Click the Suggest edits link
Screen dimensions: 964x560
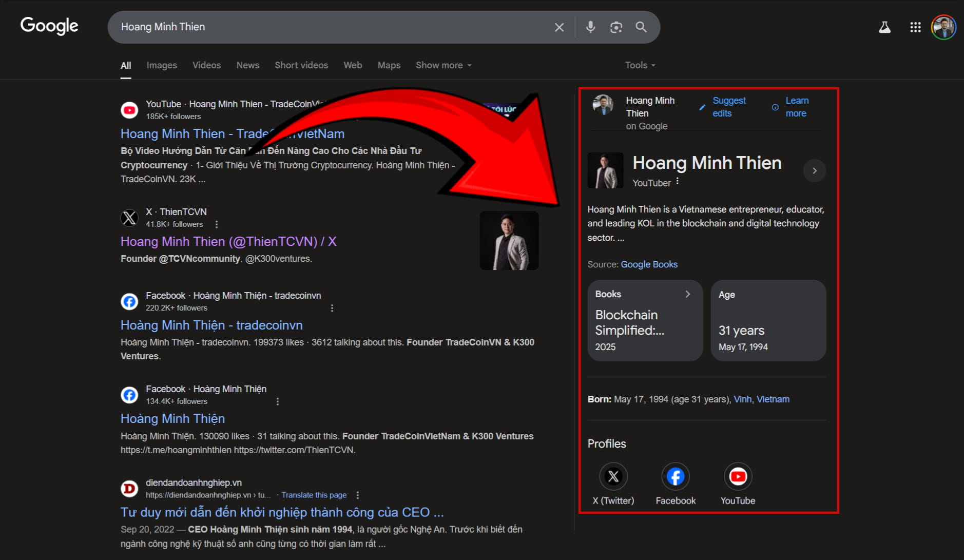(728, 107)
